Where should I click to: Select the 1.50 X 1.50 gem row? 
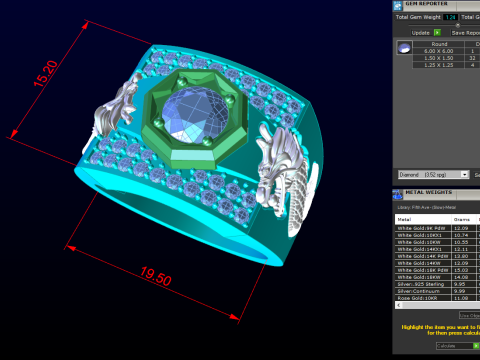pyautogui.click(x=446, y=58)
